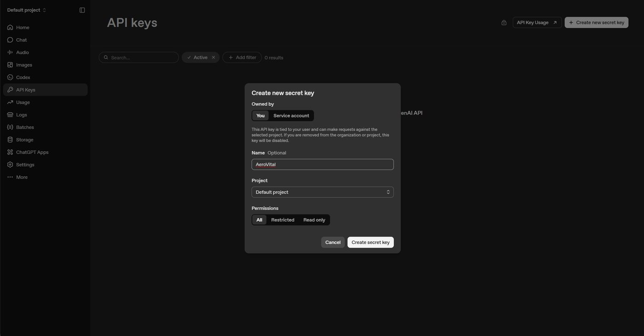Viewport: 644px width, 336px height.
Task: Collapse the sidebar panel icon
Action: pyautogui.click(x=82, y=10)
